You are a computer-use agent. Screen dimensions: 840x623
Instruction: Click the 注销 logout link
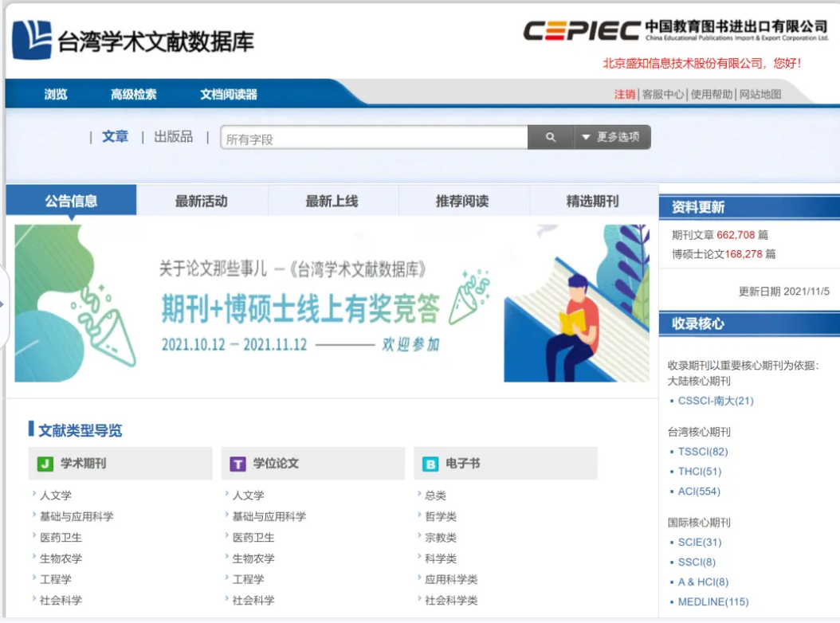pyautogui.click(x=624, y=94)
